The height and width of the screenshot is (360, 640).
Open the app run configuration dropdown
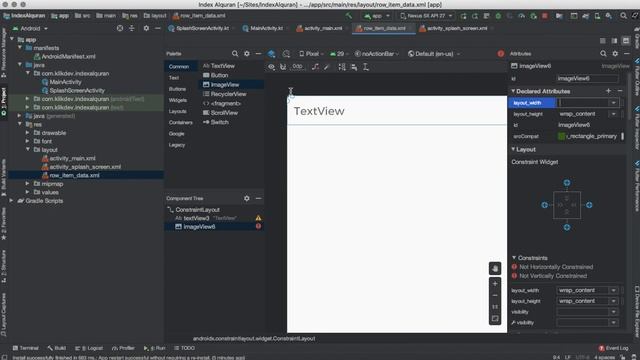(377, 16)
